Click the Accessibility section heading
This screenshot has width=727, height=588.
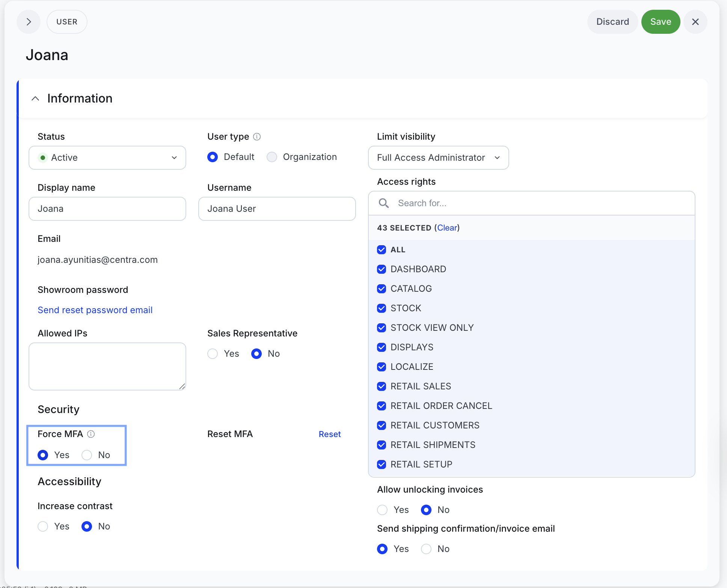(69, 481)
